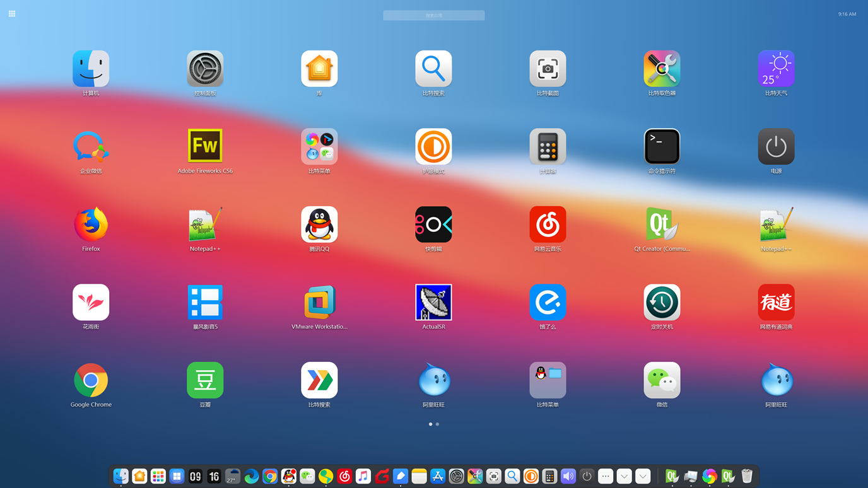Click the minute flip clock 16 in dock
The image size is (868, 488).
pyautogui.click(x=214, y=477)
